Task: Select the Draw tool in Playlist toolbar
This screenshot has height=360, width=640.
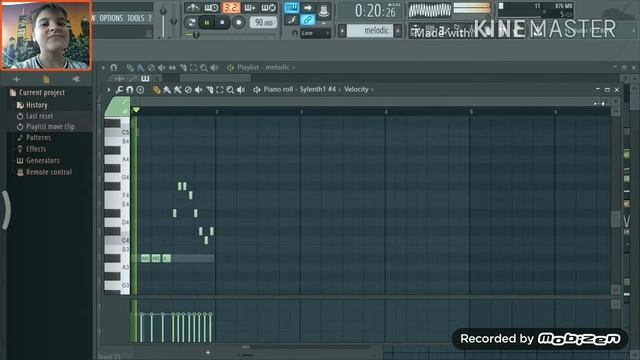Action: point(130,68)
